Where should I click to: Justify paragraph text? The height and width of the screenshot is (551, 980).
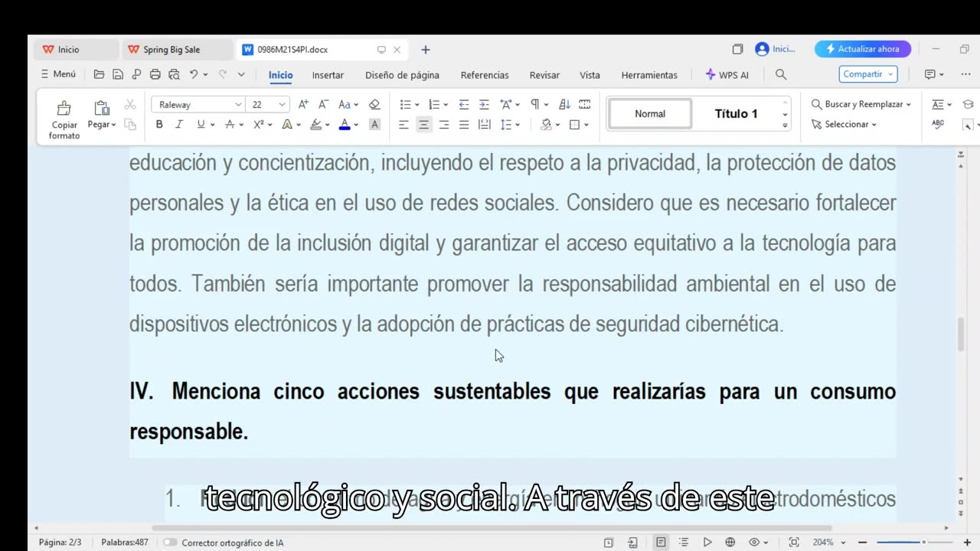(464, 124)
